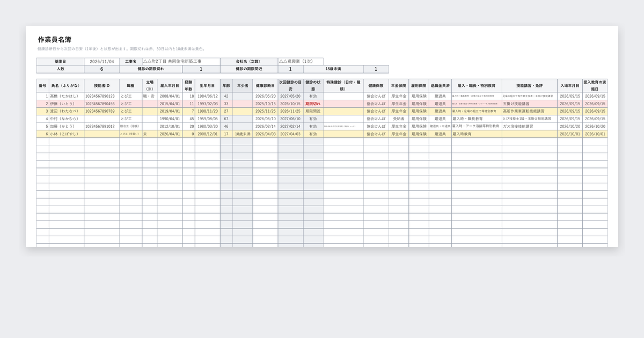Select the 工事名 value △△町2丁目 共同住宅新築工事
The height and width of the screenshot is (338, 644).
181,62
